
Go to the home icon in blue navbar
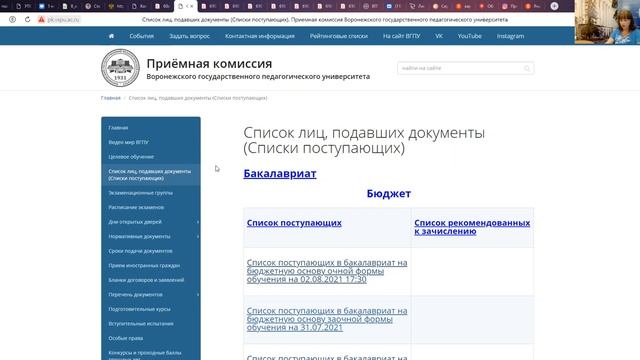coord(111,36)
